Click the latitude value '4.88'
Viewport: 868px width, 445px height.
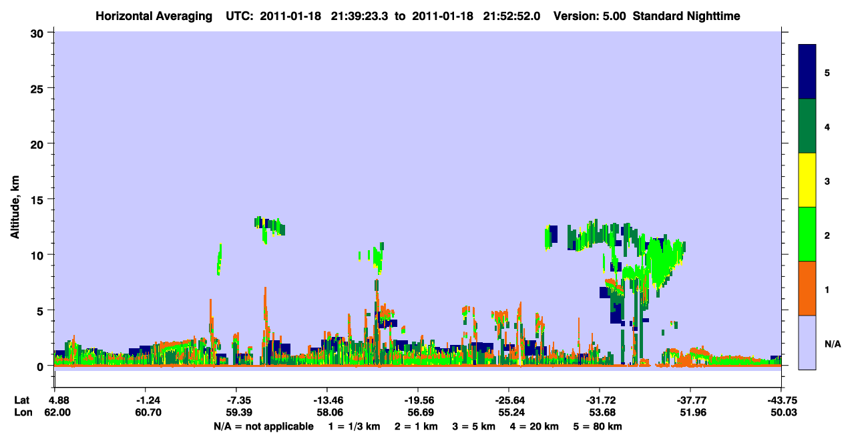[x=58, y=400]
